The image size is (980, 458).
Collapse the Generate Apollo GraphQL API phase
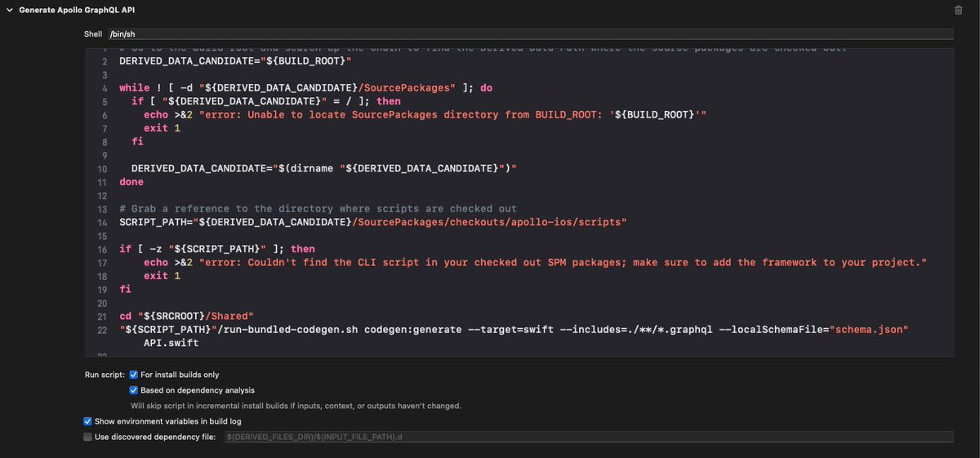9,10
